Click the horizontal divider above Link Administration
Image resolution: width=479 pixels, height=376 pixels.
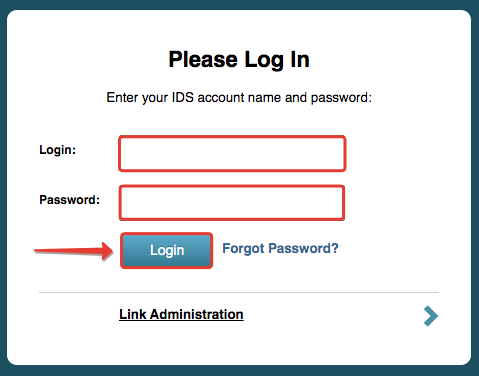pyautogui.click(x=239, y=292)
